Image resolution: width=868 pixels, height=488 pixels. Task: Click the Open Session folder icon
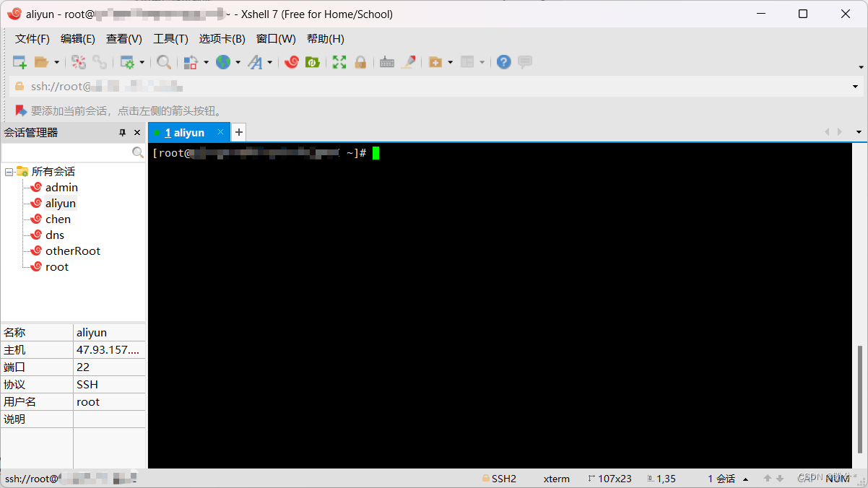tap(42, 63)
